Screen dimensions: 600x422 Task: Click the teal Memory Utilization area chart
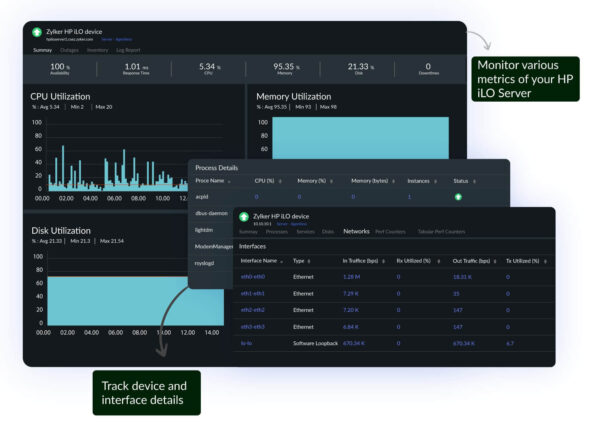360,138
